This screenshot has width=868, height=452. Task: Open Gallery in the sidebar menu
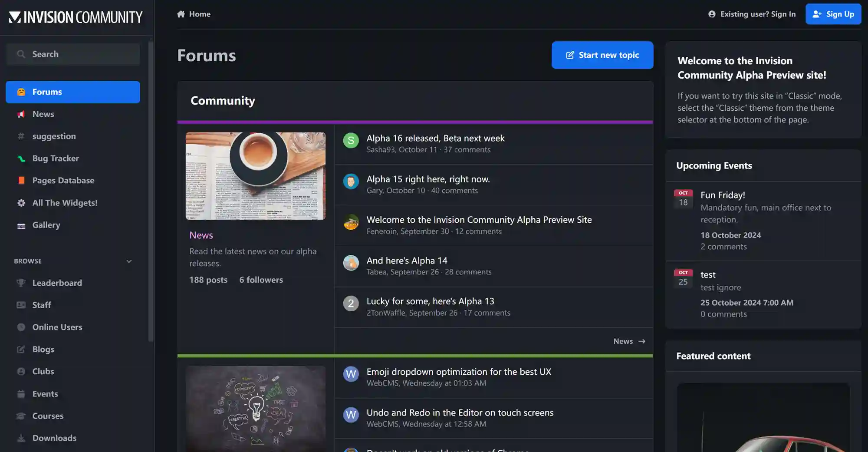click(73, 225)
